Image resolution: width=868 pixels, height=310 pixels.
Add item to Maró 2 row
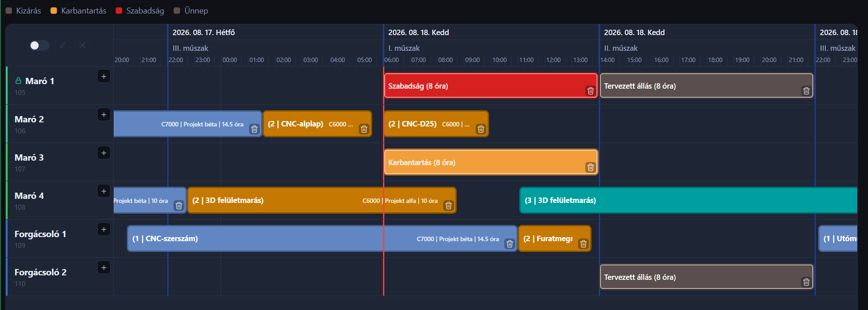click(104, 115)
